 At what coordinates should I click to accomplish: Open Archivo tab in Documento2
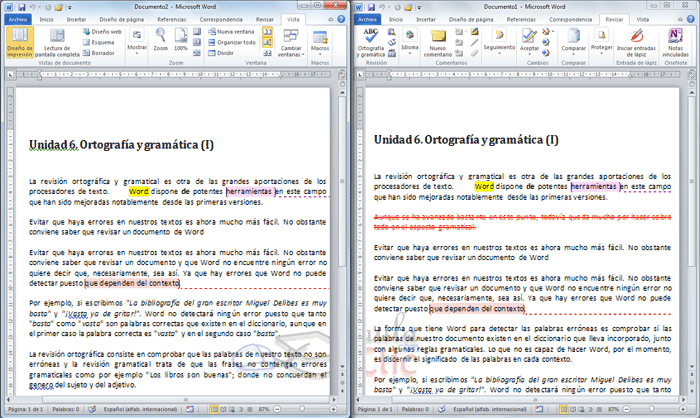(18, 19)
